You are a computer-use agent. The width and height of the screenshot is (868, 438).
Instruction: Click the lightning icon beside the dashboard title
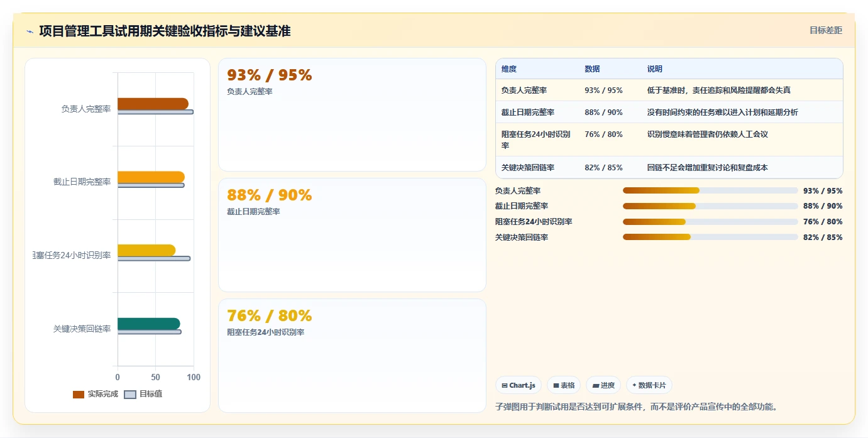30,31
